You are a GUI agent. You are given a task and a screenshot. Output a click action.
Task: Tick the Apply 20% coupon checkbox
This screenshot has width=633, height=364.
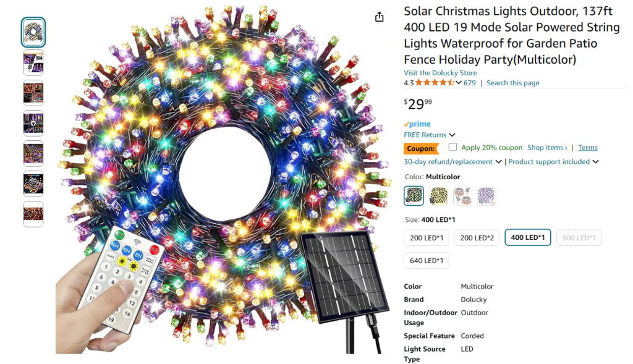coord(452,147)
